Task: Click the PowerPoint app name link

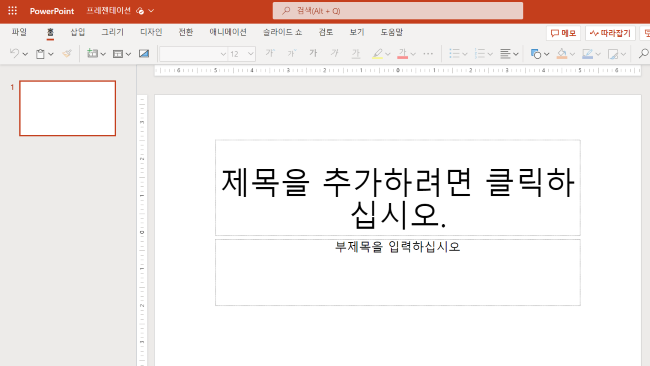Action: point(52,11)
